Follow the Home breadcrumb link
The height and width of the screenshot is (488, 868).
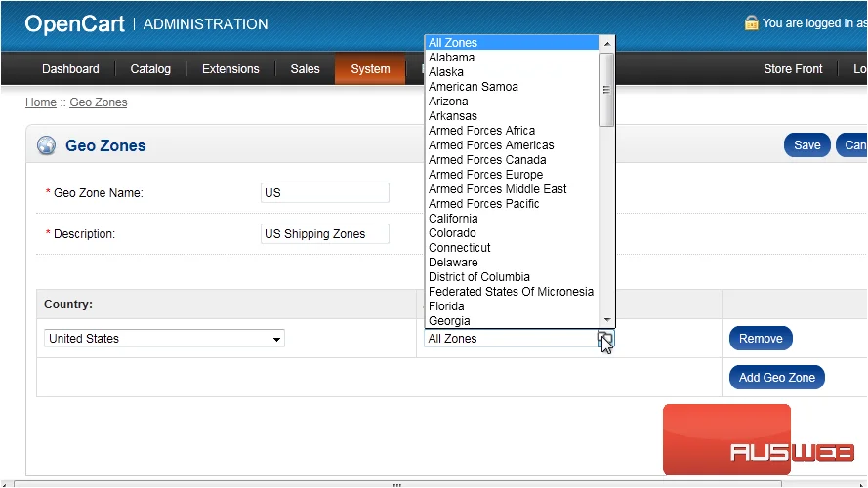(x=41, y=102)
